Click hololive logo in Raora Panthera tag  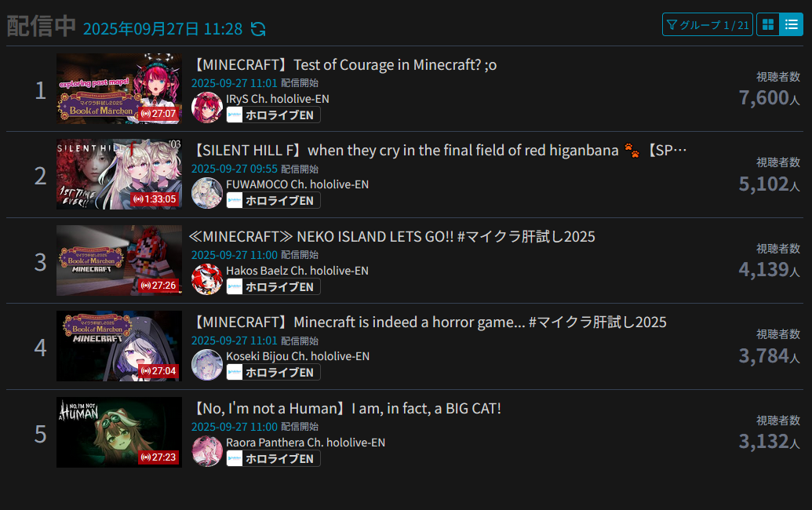[235, 458]
